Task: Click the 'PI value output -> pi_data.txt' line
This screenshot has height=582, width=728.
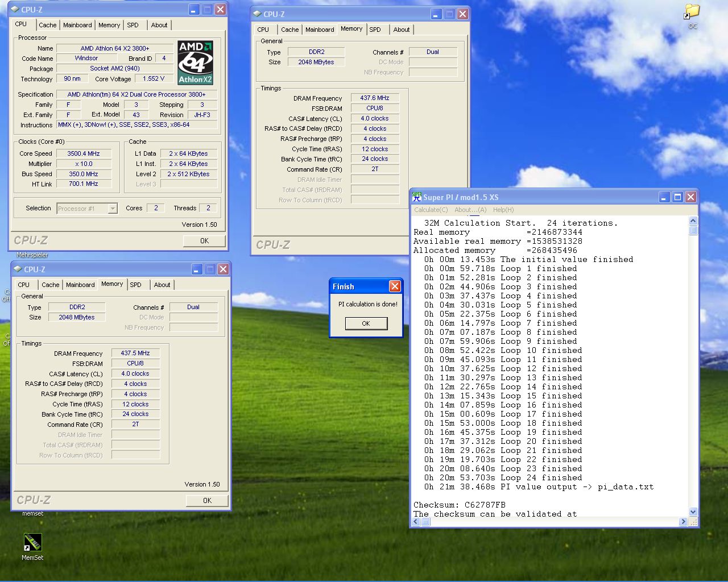Action: click(539, 487)
